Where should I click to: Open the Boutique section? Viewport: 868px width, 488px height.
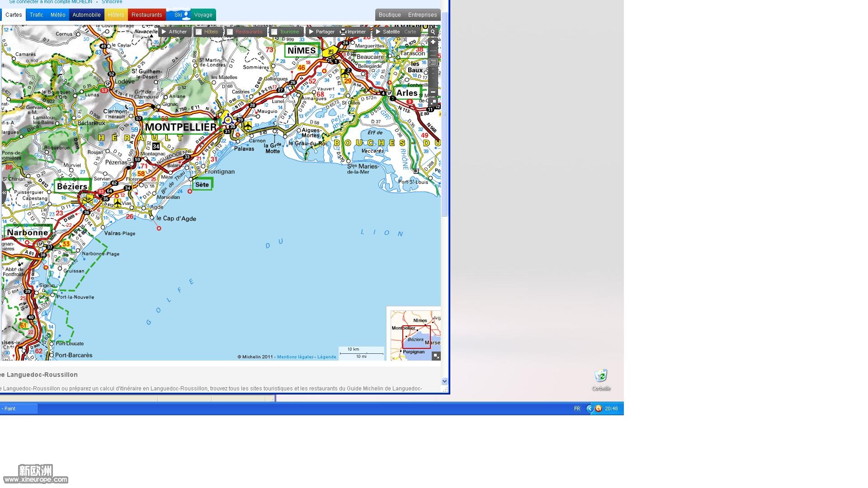(x=390, y=15)
